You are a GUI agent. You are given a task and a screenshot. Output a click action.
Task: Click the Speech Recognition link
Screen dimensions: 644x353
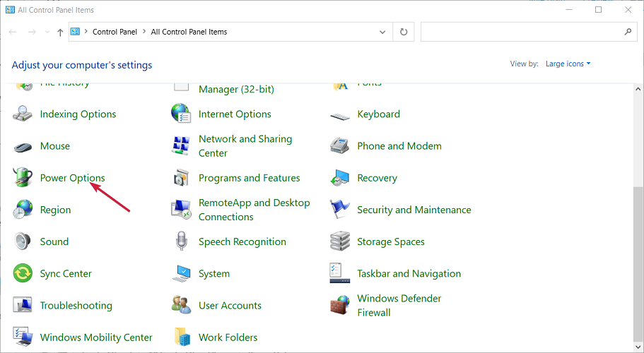pyautogui.click(x=242, y=242)
